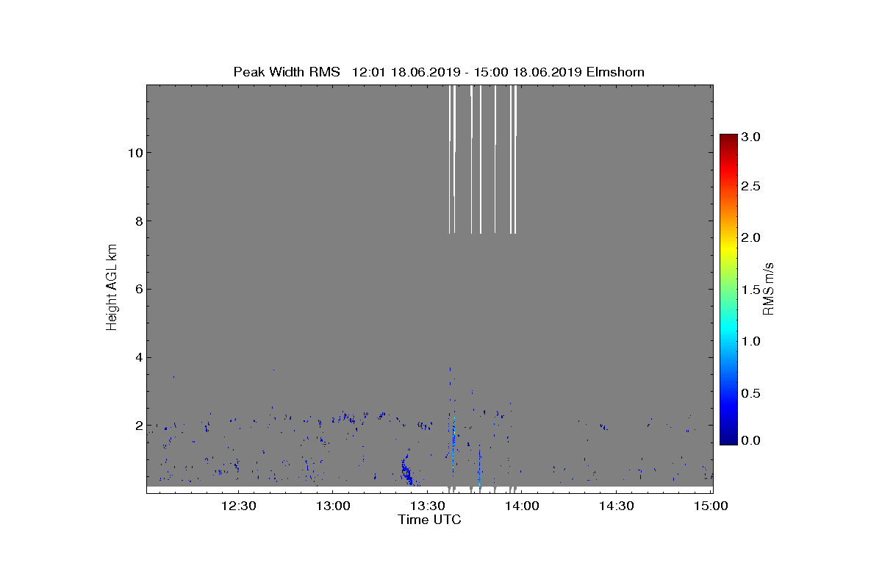Click the cyan vertical streak after 13:30
This screenshot has height=588, width=882.
[x=453, y=443]
